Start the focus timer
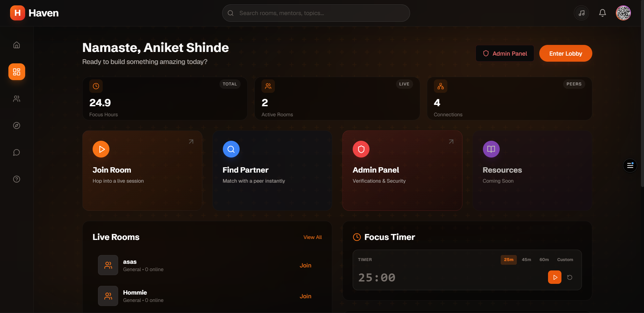644x313 pixels. [555, 277]
